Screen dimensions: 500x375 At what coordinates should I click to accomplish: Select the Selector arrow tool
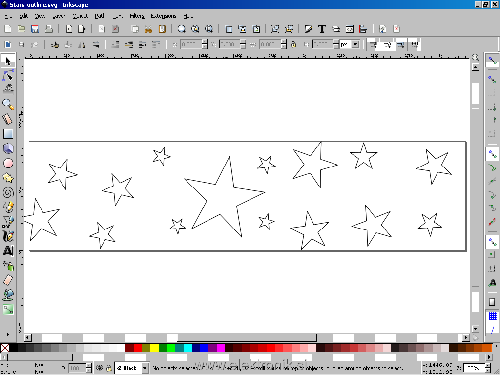pyautogui.click(x=8, y=61)
